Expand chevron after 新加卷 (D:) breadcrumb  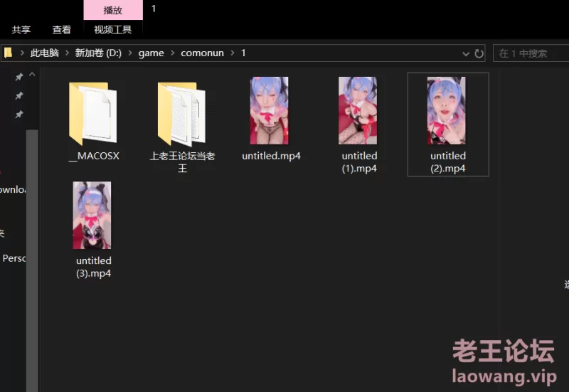click(x=130, y=53)
